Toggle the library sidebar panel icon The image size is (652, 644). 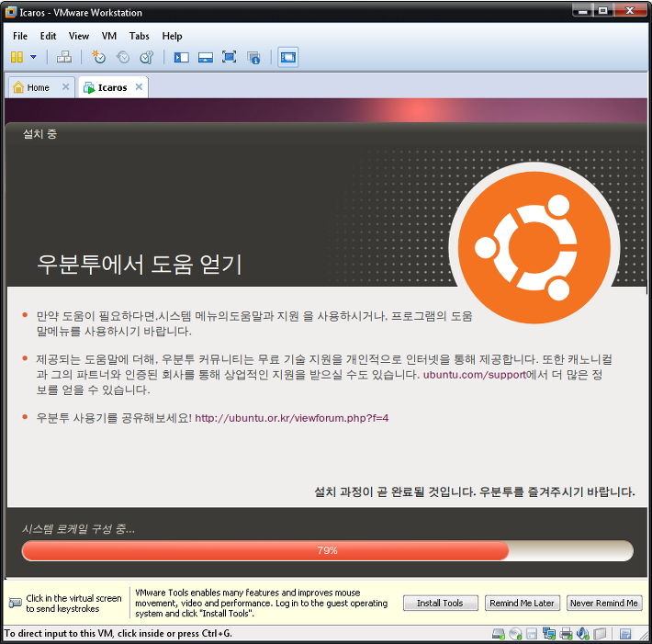coord(181,57)
